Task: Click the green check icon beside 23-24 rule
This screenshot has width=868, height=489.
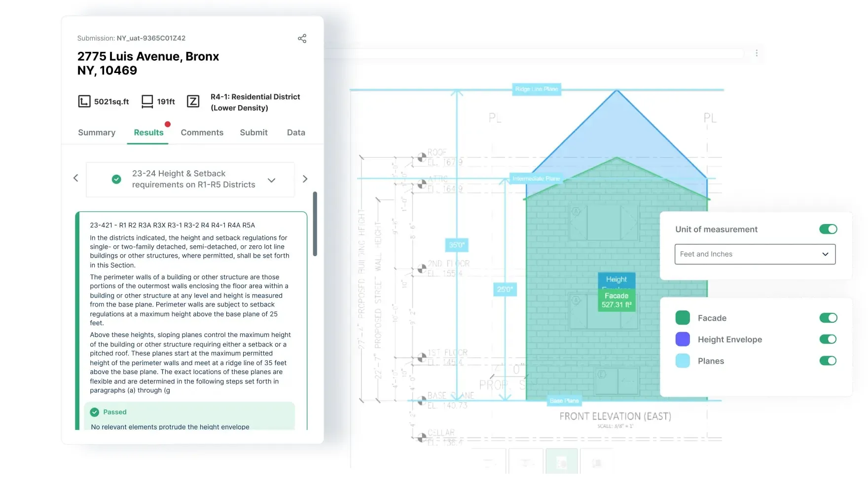Action: pos(116,179)
